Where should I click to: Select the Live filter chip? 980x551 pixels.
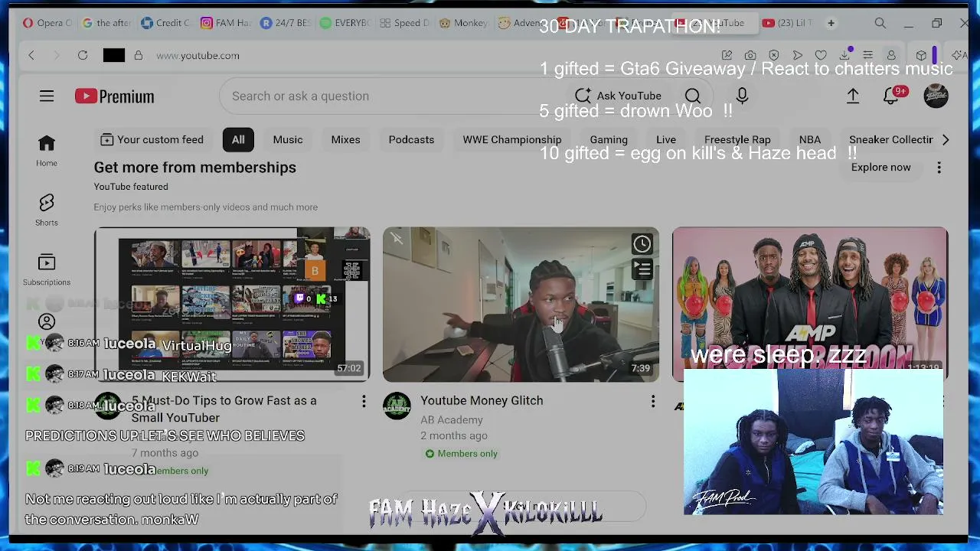pyautogui.click(x=666, y=139)
